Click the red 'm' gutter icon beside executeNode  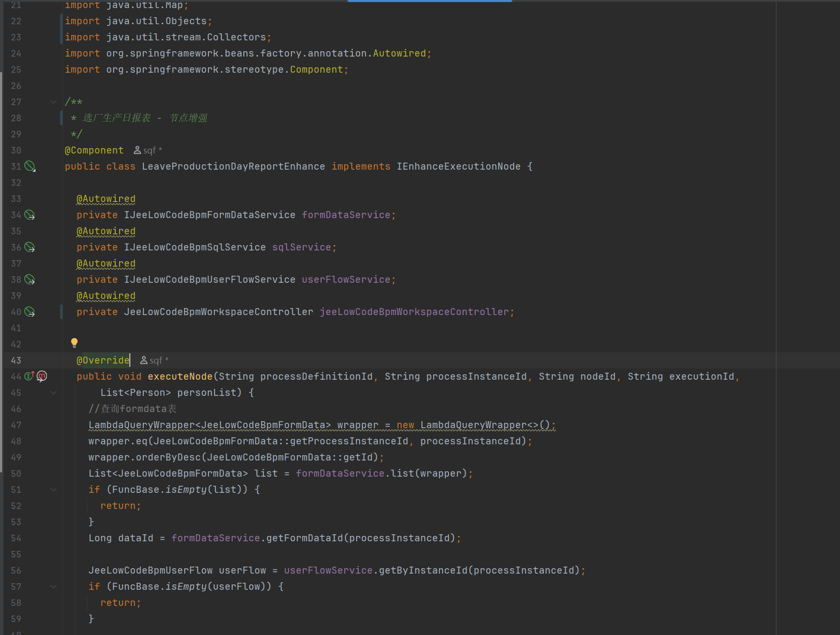click(x=42, y=376)
